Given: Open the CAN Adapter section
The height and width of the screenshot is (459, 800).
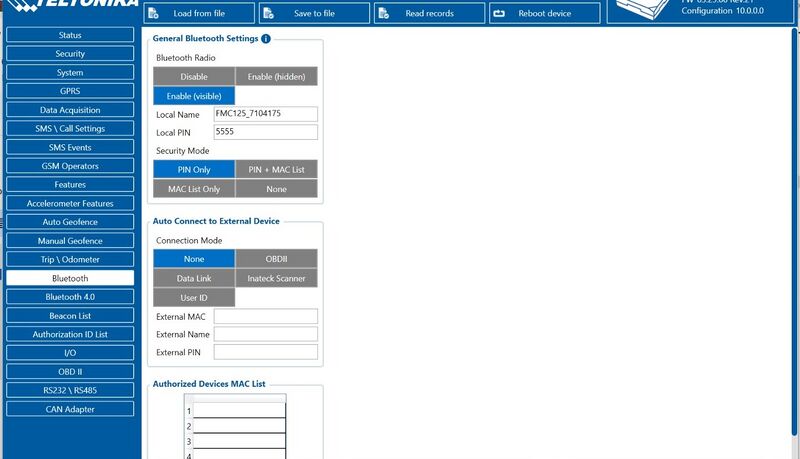Looking at the screenshot, I should (x=70, y=409).
